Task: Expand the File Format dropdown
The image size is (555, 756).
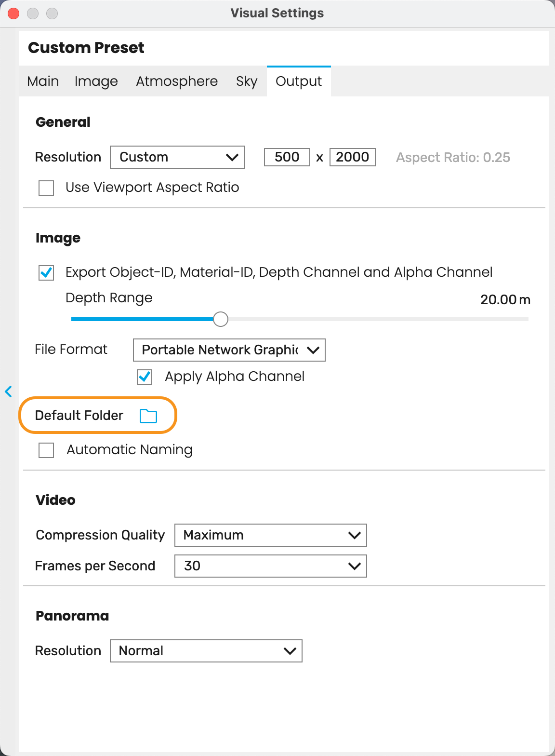Action: [229, 350]
